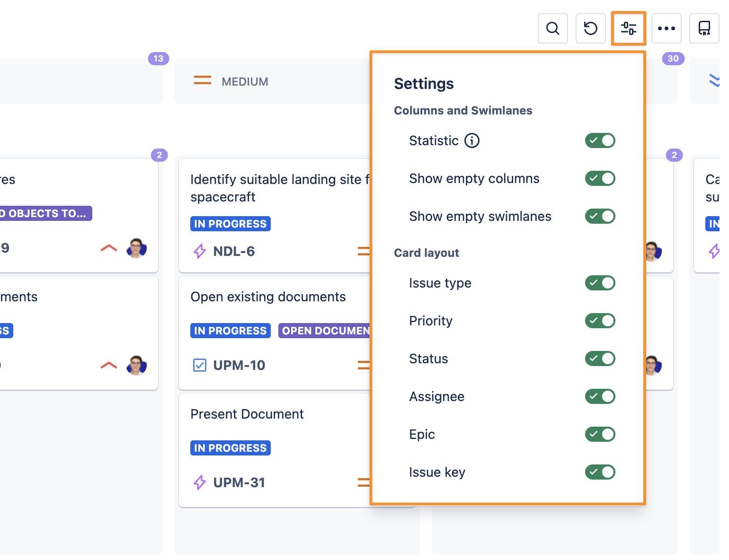This screenshot has width=729, height=560.
Task: Switch off the Priority toggle
Action: point(600,321)
